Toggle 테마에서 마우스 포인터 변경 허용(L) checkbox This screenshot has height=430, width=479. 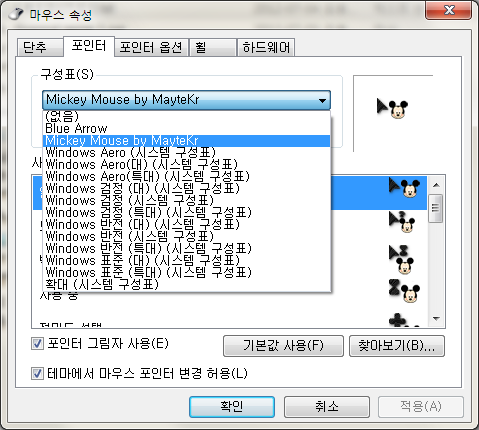(x=37, y=373)
